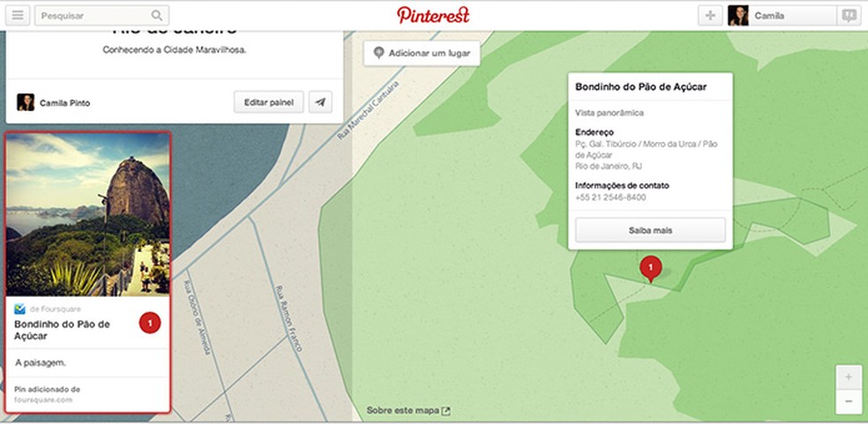This screenshot has width=868, height=424.
Task: Click the red number 1 badge on pin card
Action: 150,323
